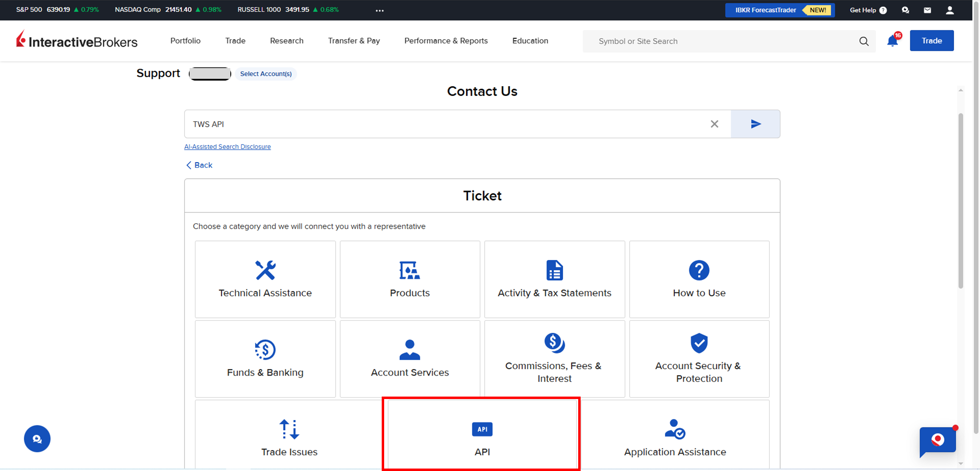
Task: Open the user profile icon
Action: pyautogui.click(x=950, y=10)
